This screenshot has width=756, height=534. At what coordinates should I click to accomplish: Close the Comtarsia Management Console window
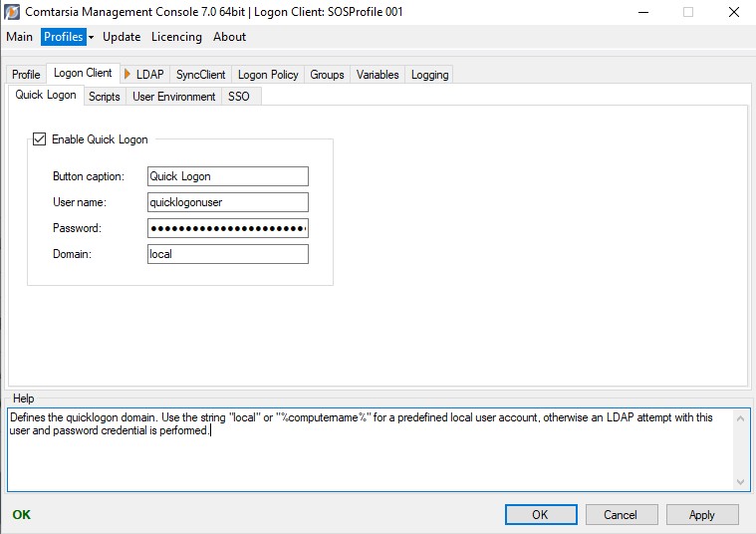click(x=734, y=12)
